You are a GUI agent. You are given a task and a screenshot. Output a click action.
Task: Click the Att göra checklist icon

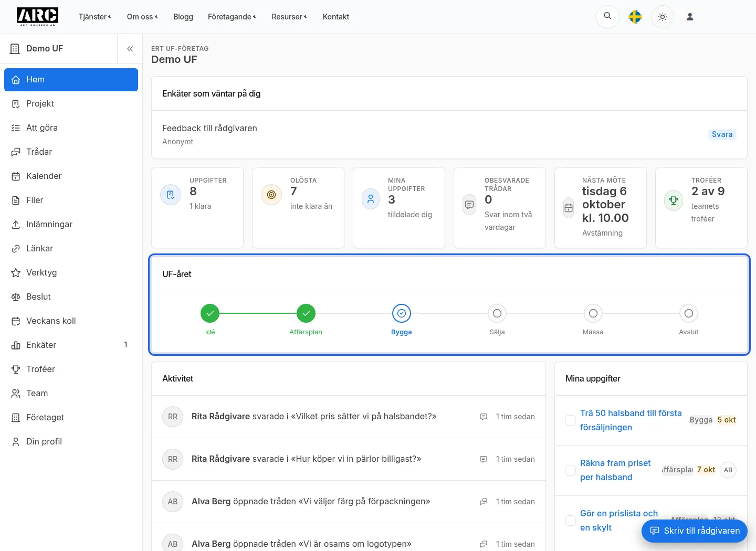(16, 128)
